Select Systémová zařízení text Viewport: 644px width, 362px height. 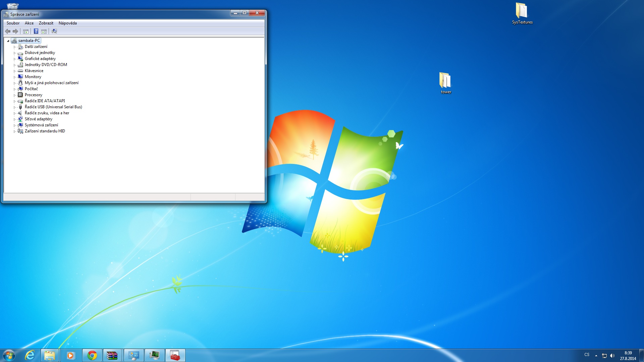pyautogui.click(x=41, y=125)
